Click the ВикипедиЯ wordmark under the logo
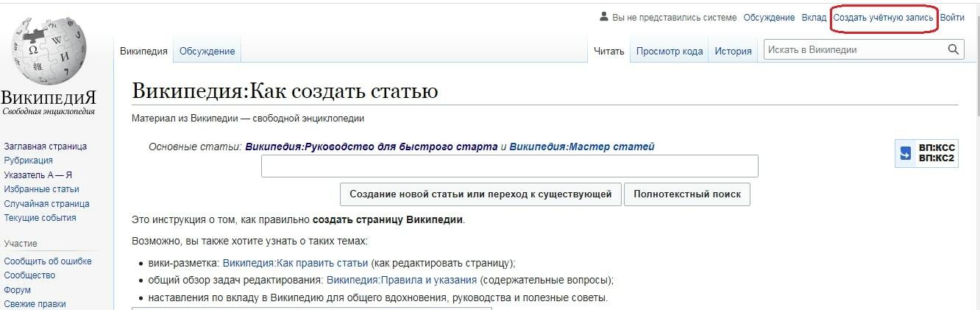Viewport: 980px width, 310px height. [49, 98]
